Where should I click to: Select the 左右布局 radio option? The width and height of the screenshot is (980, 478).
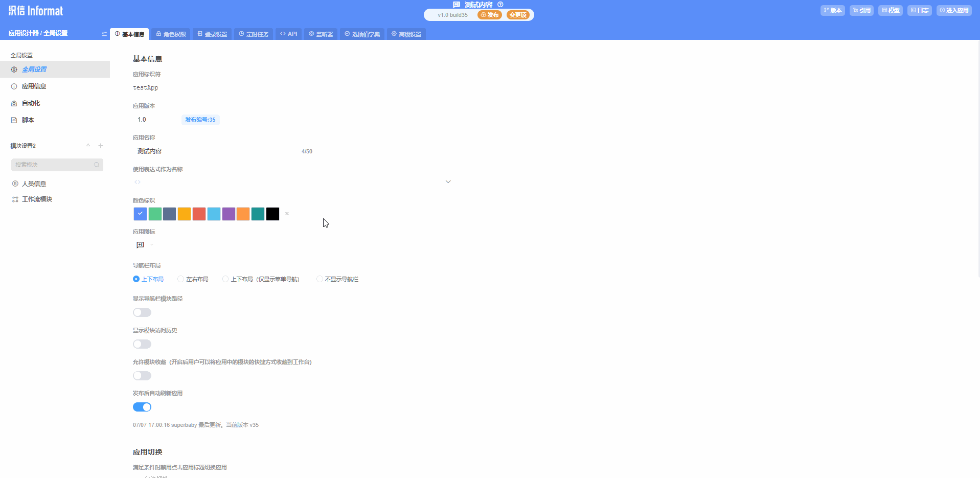point(181,279)
